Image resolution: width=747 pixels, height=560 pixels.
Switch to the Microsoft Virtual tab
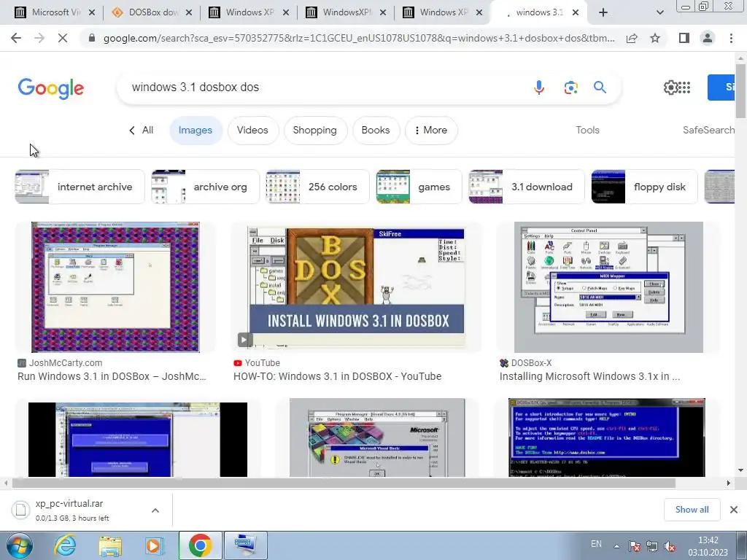(x=55, y=12)
